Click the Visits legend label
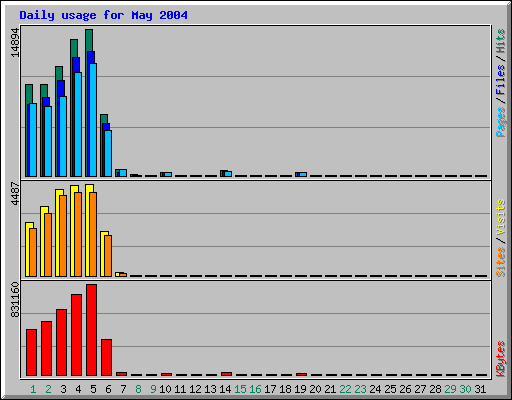 point(500,217)
